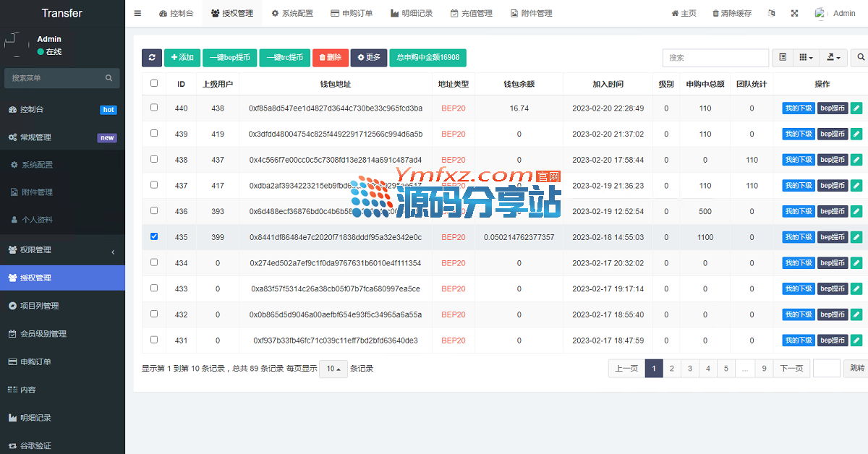Toggle the hamburger sidebar menu icon
The width and height of the screenshot is (868, 454).
(137, 13)
